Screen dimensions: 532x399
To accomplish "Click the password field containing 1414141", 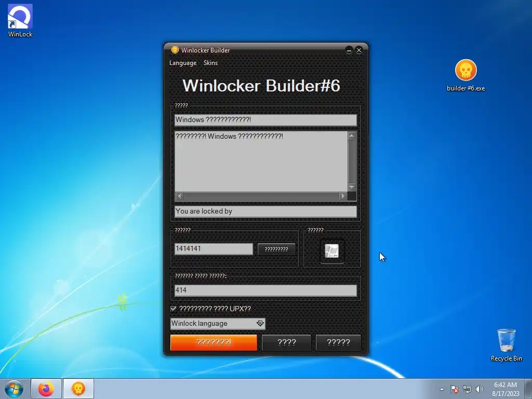I will click(214, 249).
